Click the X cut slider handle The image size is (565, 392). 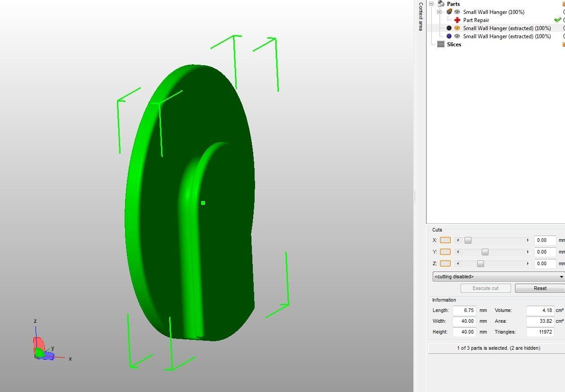[468, 240]
